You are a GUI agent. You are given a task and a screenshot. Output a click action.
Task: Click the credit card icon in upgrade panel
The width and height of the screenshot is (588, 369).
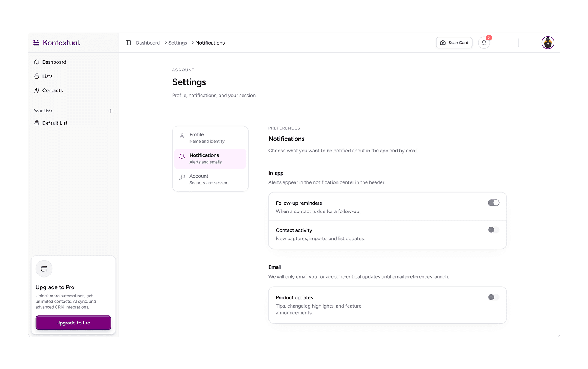tap(44, 269)
